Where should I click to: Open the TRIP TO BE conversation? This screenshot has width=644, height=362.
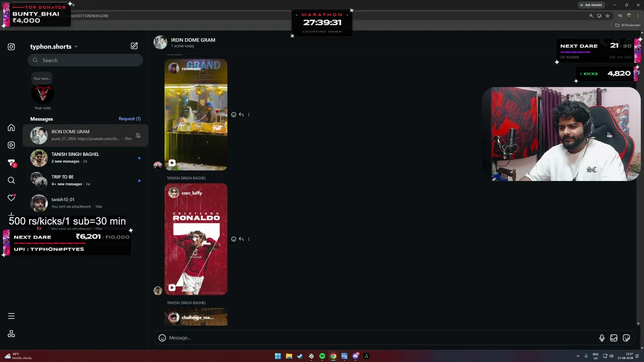(86, 180)
